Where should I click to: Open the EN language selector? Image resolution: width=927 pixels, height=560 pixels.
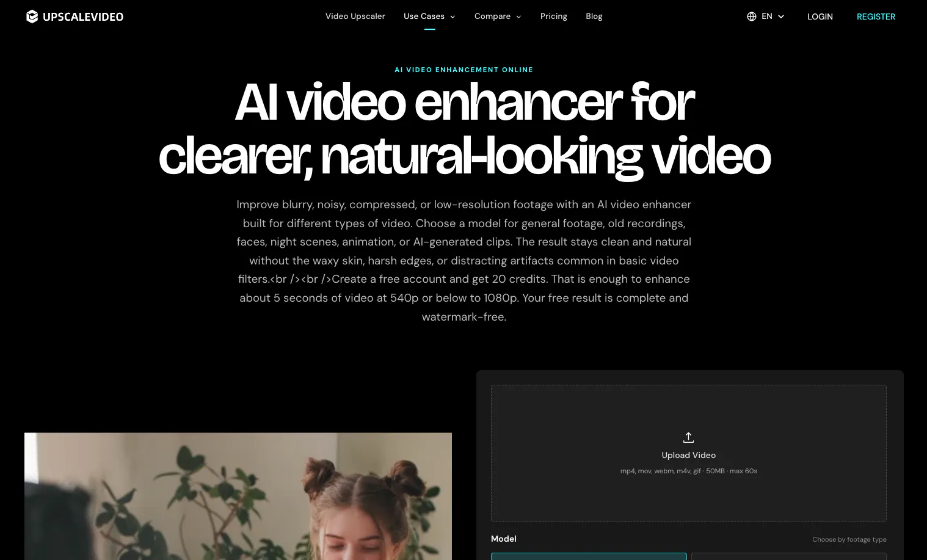tap(766, 16)
